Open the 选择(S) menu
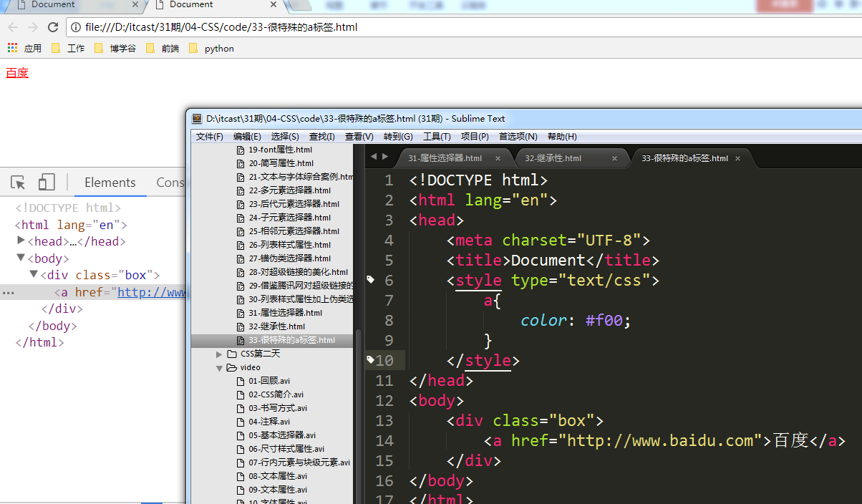Image resolution: width=862 pixels, height=504 pixels. pos(285,137)
